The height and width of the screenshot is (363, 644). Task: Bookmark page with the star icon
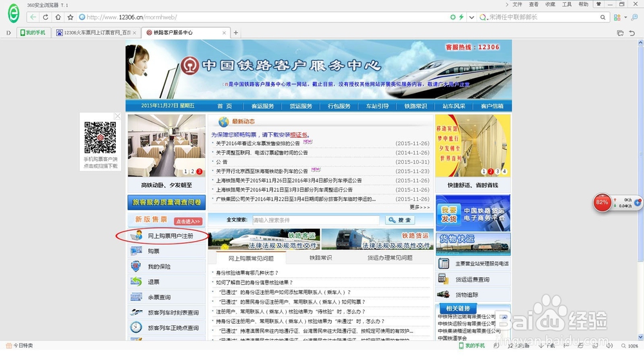tap(70, 17)
